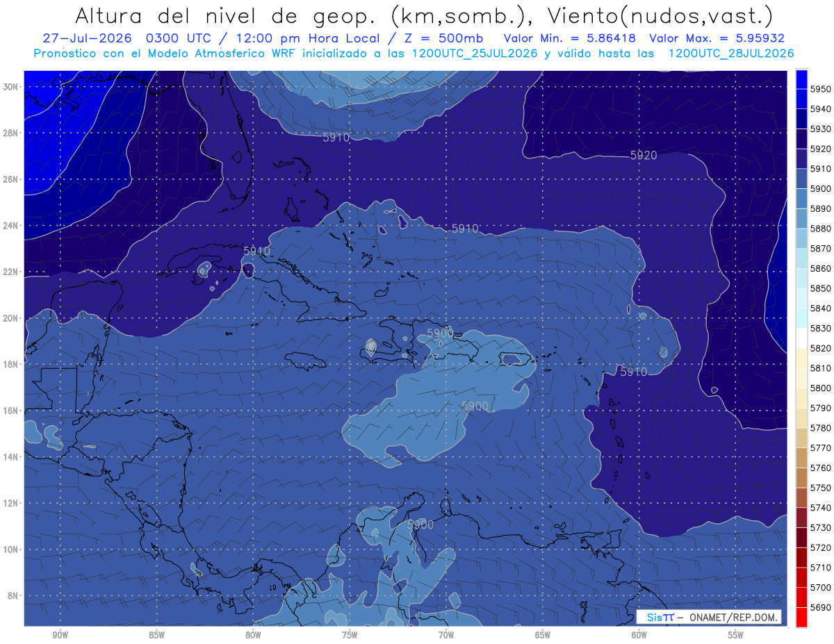Click the 24N latitude axis label
The width and height of the screenshot is (834, 644).
point(10,226)
